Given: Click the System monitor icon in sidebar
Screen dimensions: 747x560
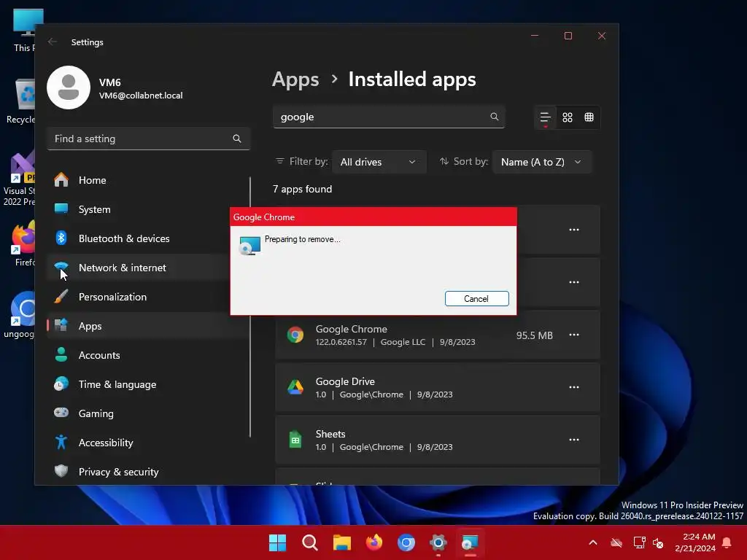Looking at the screenshot, I should (x=61, y=208).
